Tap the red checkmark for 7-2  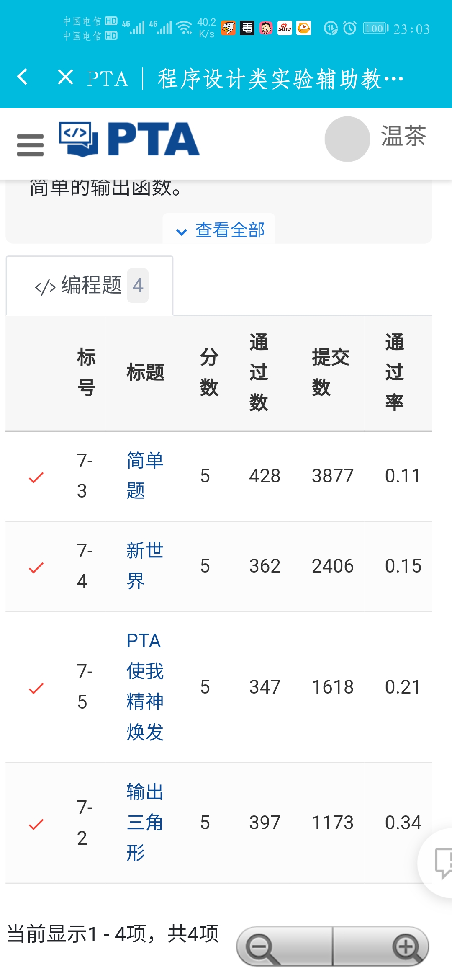click(36, 824)
